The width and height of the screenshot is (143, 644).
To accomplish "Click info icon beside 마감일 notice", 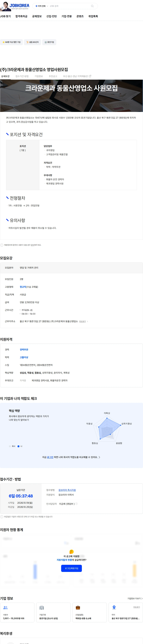I will coord(2,516).
